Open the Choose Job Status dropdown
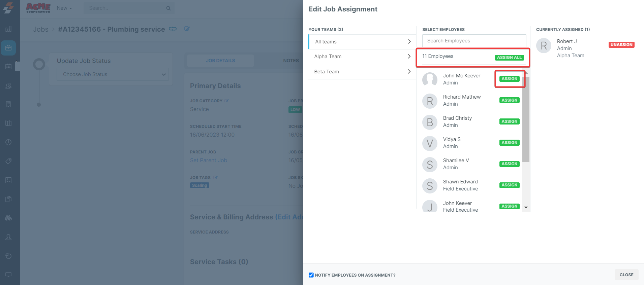Viewport: 644px width, 285px height. (x=113, y=74)
